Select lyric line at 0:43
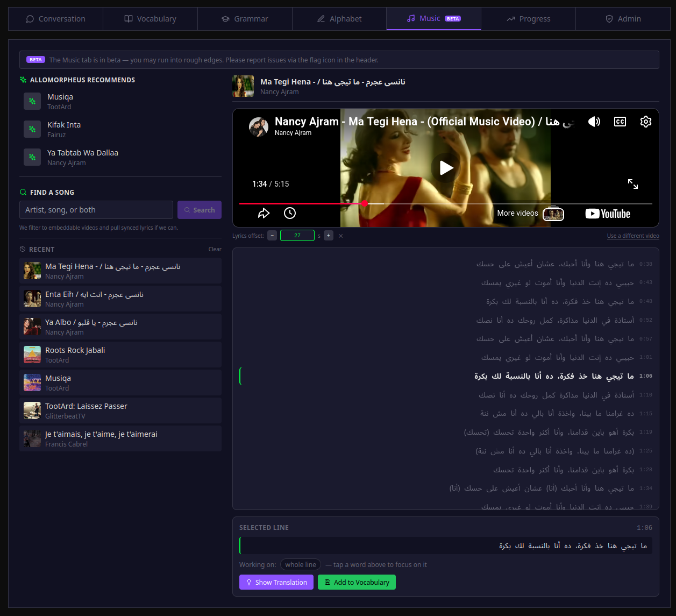This screenshot has height=616, width=676. click(446, 282)
